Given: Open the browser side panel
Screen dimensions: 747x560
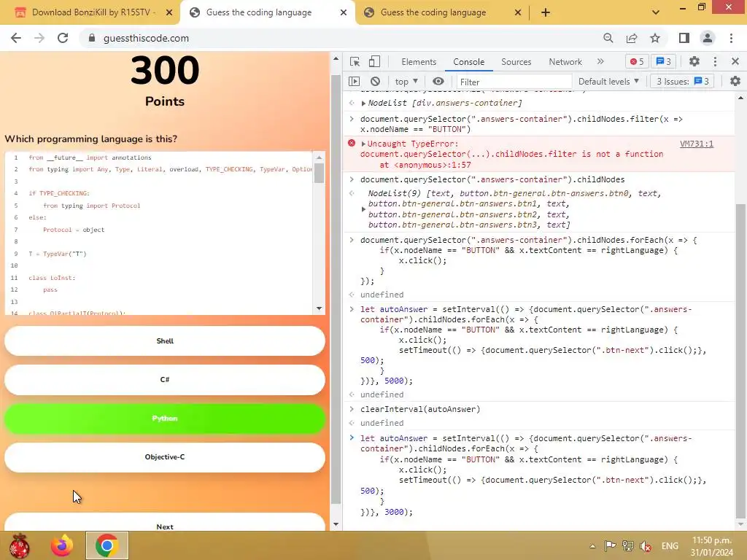Looking at the screenshot, I should [x=684, y=38].
